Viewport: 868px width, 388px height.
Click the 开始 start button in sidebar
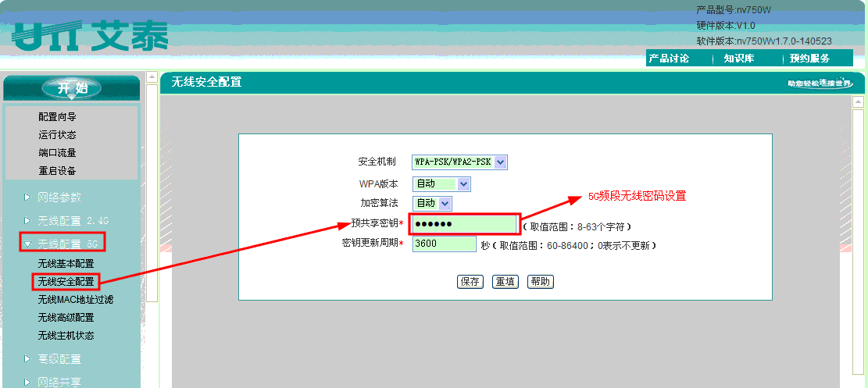(x=72, y=88)
